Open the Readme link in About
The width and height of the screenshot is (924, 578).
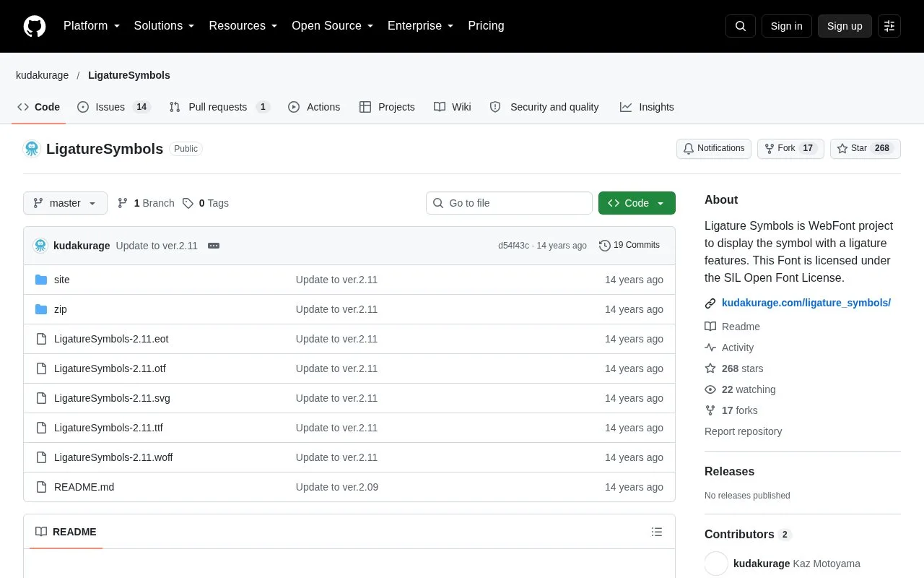coord(732,327)
